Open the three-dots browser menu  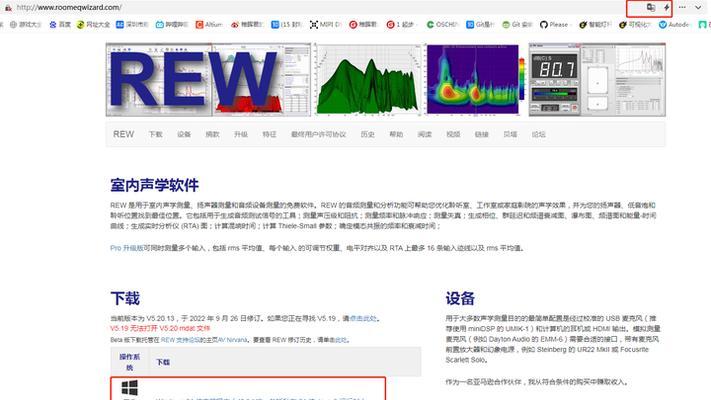[682, 7]
